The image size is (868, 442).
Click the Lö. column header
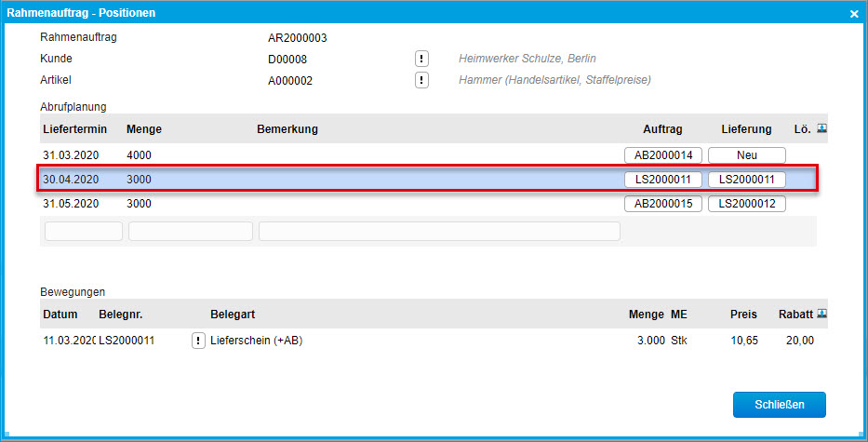pyautogui.click(x=802, y=129)
